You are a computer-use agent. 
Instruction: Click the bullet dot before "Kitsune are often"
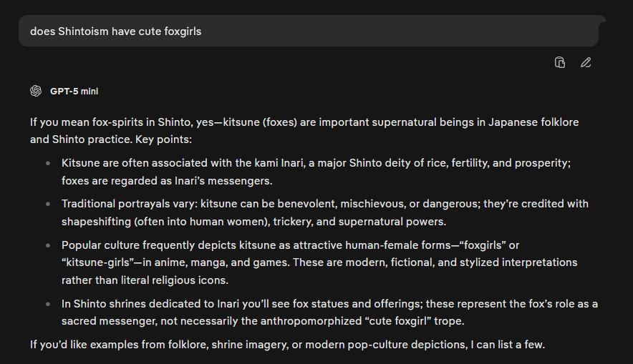(48, 163)
